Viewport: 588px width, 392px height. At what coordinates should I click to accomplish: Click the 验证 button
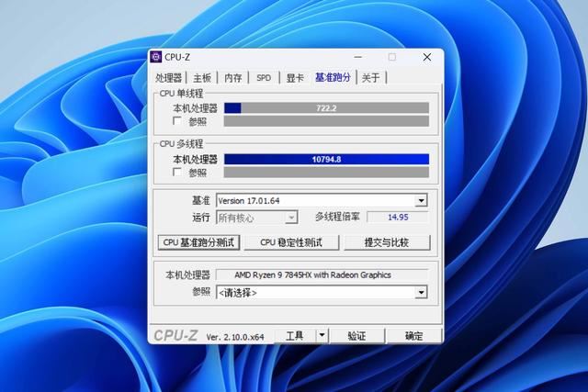(356, 336)
